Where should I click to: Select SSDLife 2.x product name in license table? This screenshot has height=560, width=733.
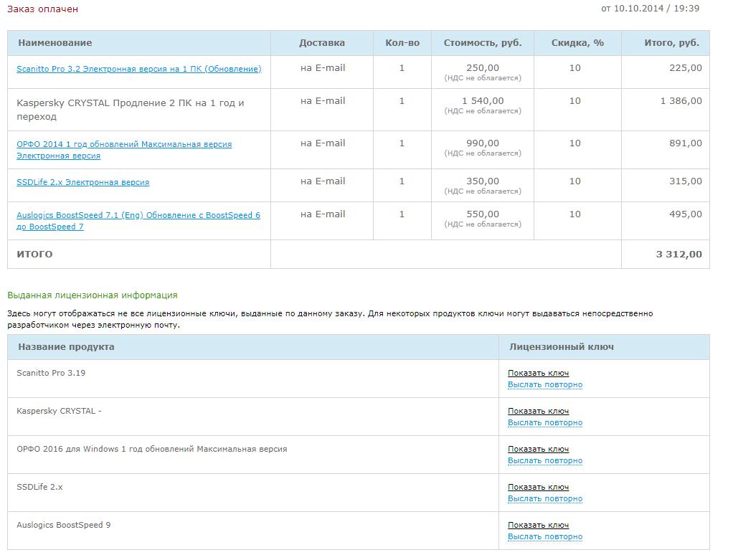(39, 487)
